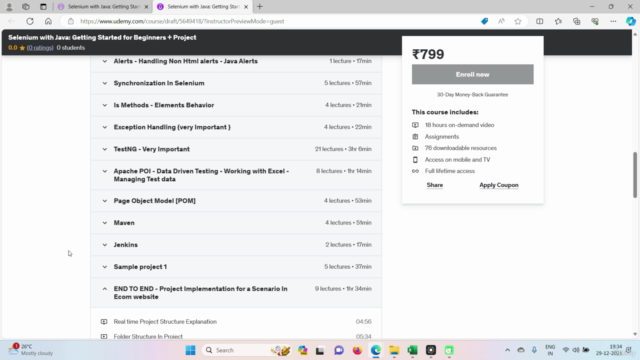Switch to first Selenium with Java tab
The width and height of the screenshot is (640, 360).
tap(102, 7)
